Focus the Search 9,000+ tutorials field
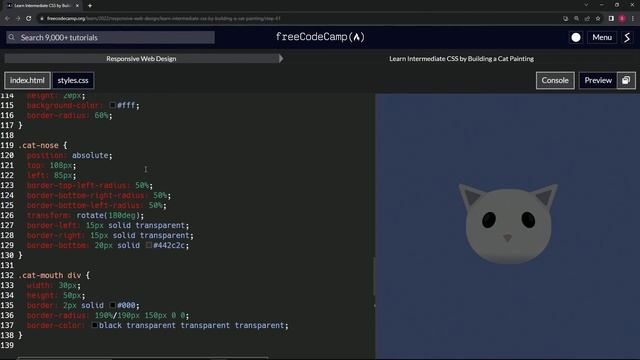The image size is (640, 360). (x=110, y=38)
